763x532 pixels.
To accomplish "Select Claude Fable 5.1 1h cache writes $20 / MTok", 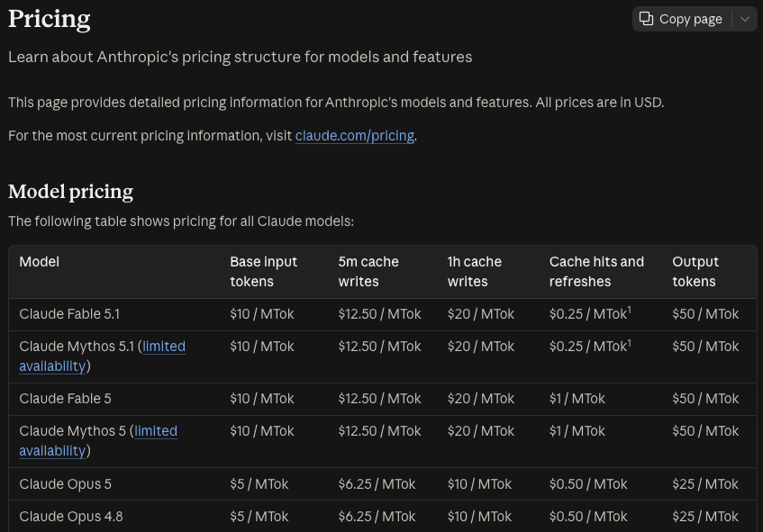I will pos(481,314).
